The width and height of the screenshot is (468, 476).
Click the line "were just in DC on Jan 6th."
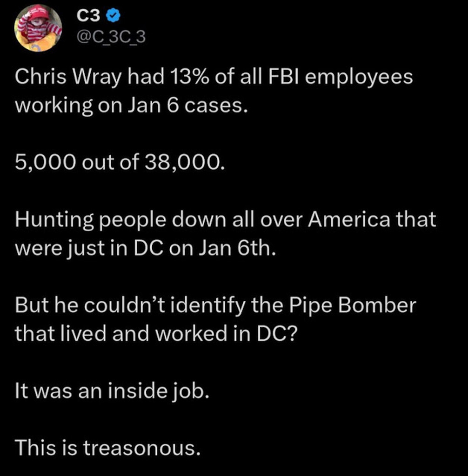pyautogui.click(x=146, y=248)
